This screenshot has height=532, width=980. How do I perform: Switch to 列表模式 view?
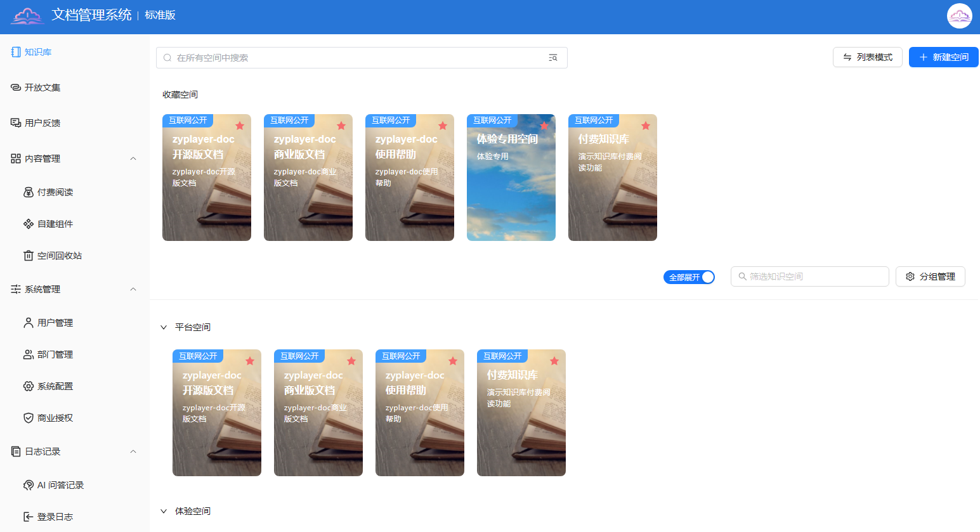pos(867,57)
